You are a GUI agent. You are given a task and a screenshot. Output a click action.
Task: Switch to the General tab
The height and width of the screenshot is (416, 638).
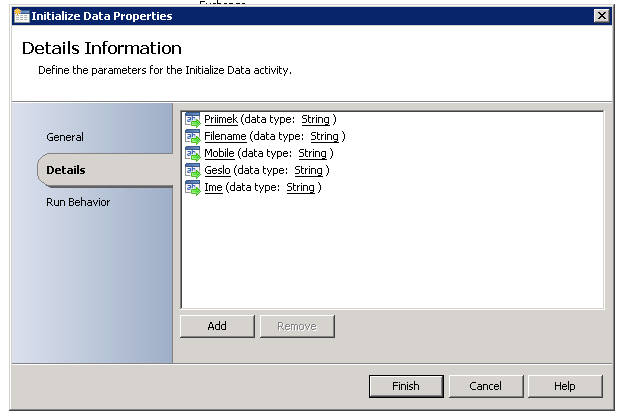[x=65, y=137]
